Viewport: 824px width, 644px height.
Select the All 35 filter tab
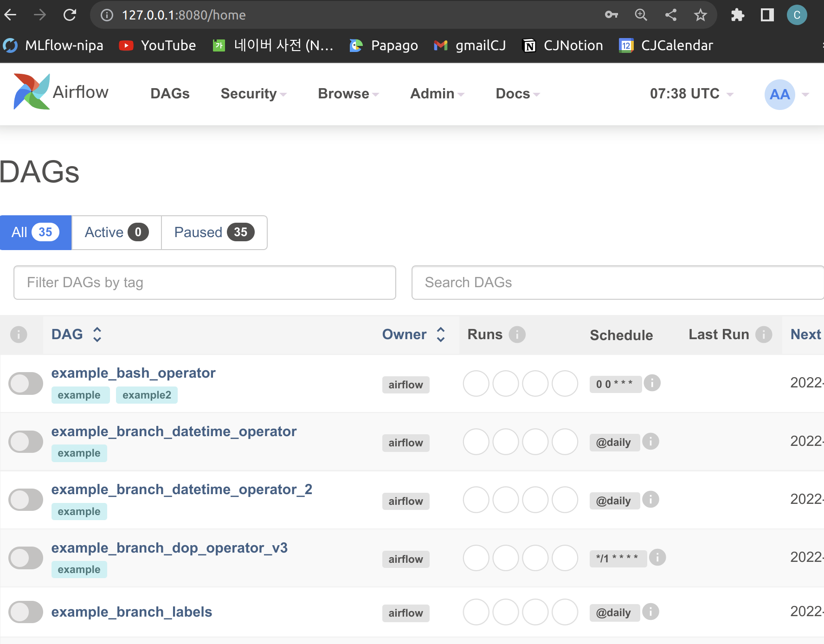tap(36, 232)
